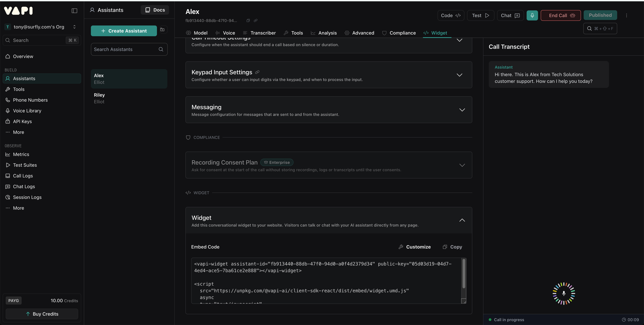Image resolution: width=644 pixels, height=325 pixels.
Task: Click the create folder icon beside Create Assistant
Action: pos(163,30)
